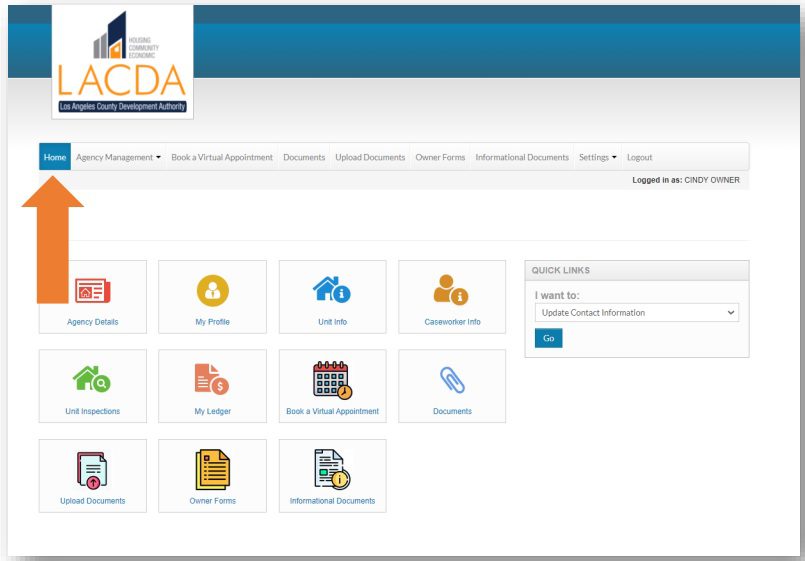
Task: Select the Caseworker Info icon
Action: point(452,290)
